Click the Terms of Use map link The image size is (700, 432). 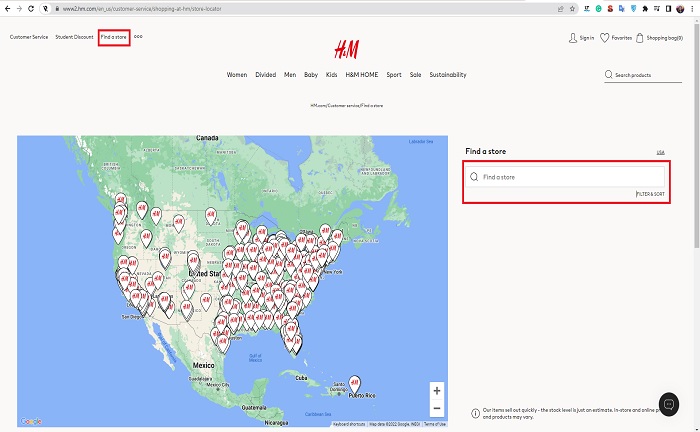click(x=434, y=424)
